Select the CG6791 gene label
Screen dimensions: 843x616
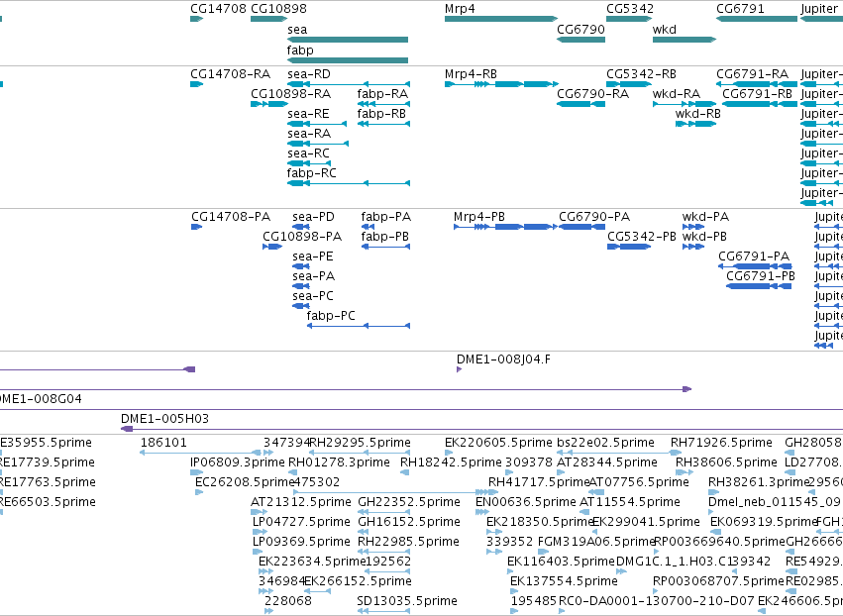tap(740, 9)
